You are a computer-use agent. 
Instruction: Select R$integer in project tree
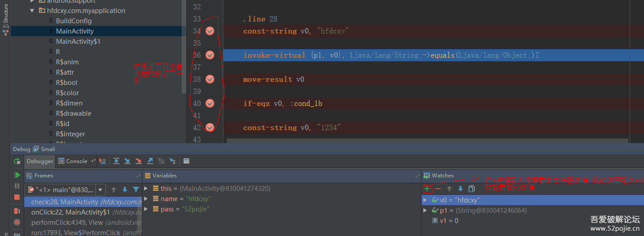71,134
